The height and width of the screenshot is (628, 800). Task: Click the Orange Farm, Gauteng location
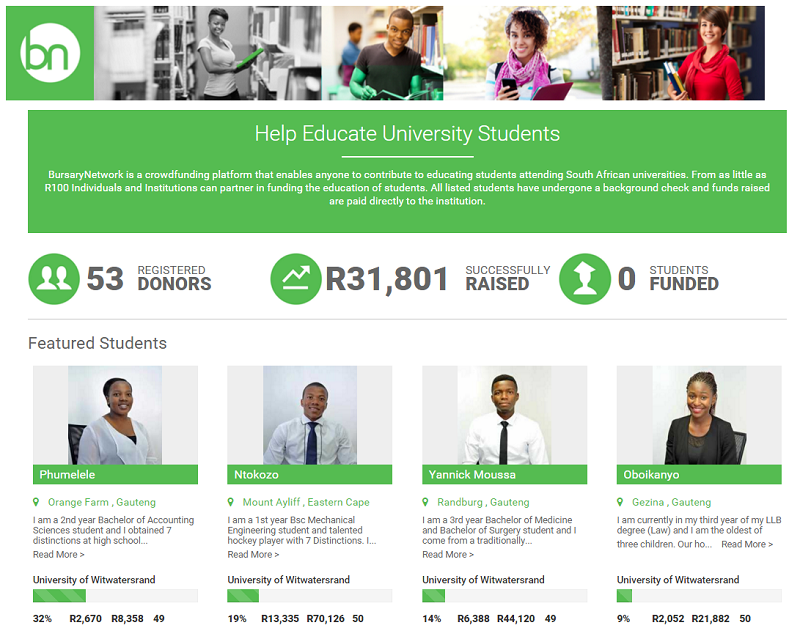coord(102,502)
